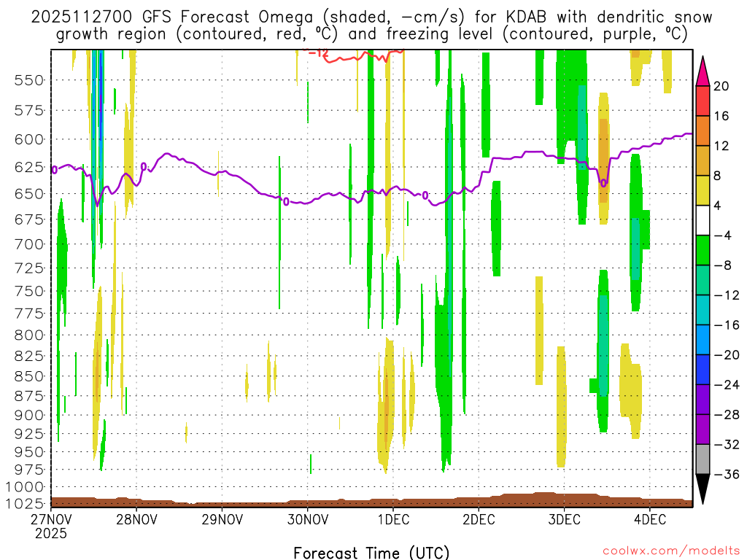Click the -36 value on the colorbar scale
Viewport: 747px width, 560px height.
[x=727, y=474]
